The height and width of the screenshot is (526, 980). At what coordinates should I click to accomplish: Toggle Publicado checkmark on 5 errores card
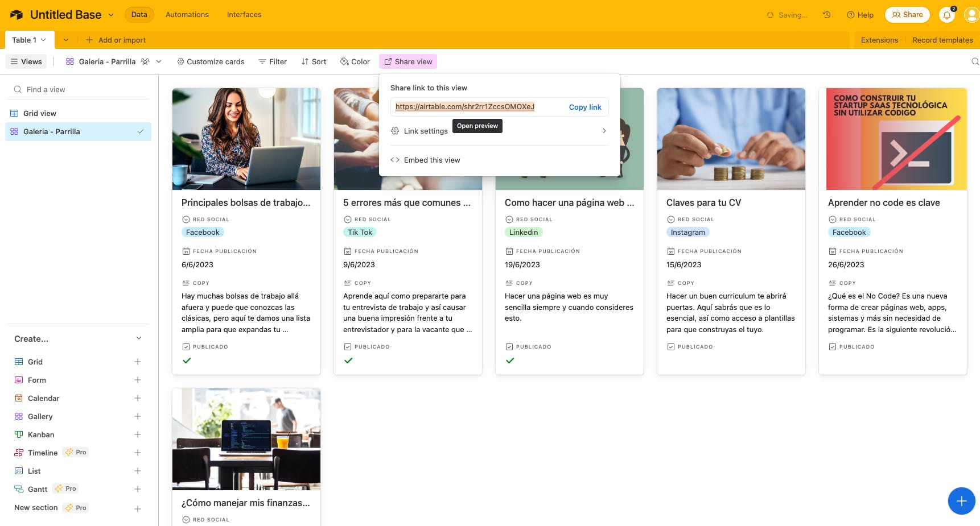point(348,361)
